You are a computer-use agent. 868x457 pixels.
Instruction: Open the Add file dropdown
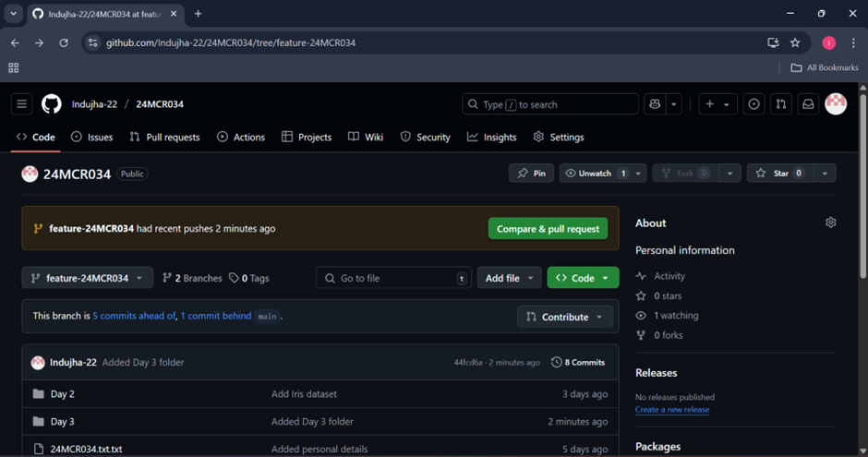pyautogui.click(x=510, y=278)
